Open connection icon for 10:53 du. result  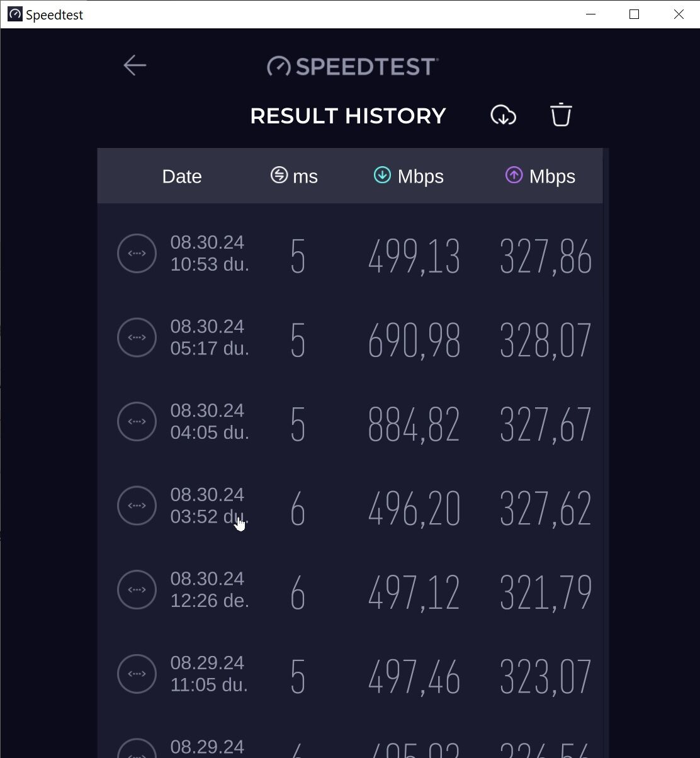[x=137, y=253]
